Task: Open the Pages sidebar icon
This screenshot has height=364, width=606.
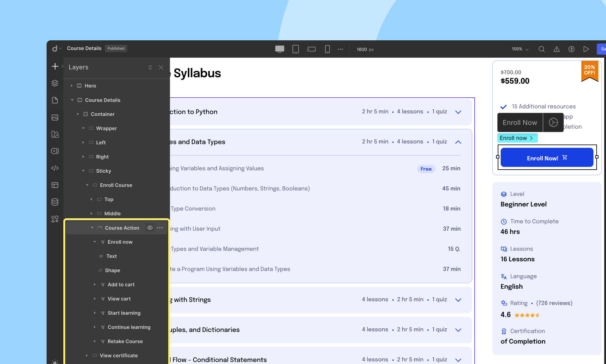Action: 55,100
